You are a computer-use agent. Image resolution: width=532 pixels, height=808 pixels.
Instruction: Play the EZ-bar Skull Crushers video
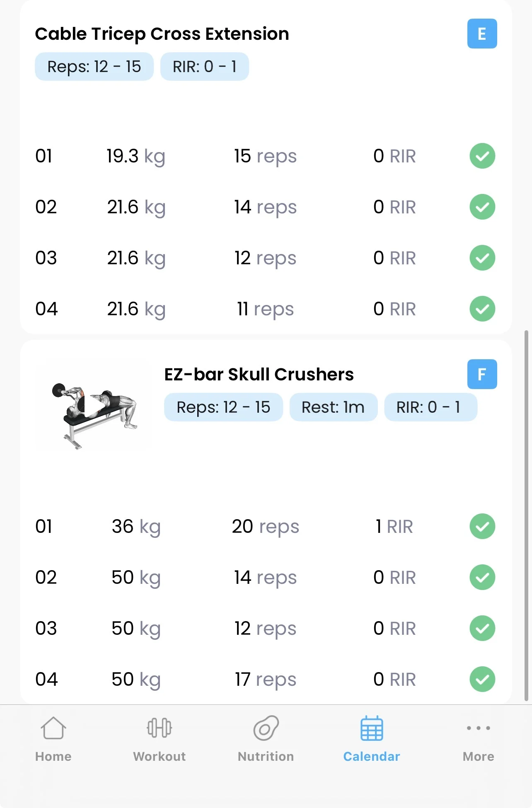click(94, 405)
